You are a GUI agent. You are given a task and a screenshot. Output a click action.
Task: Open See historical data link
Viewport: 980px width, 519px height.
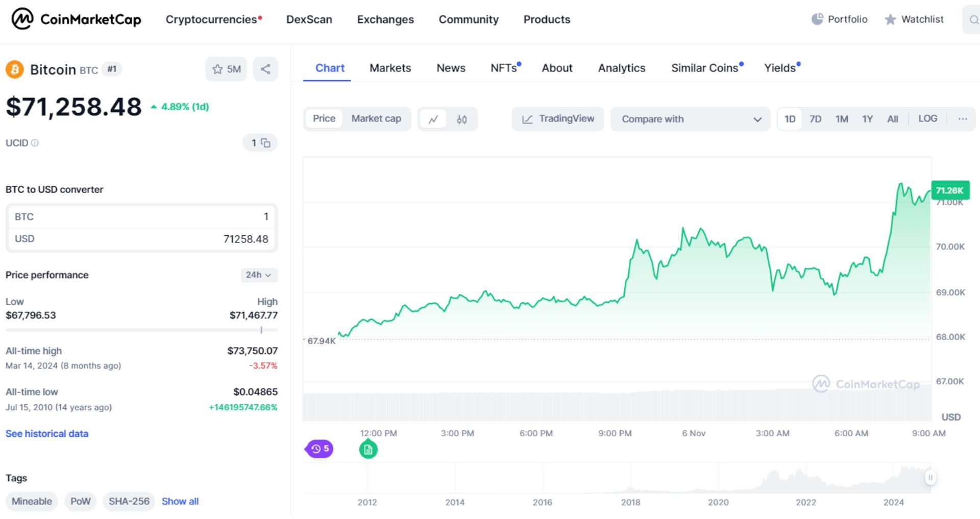tap(46, 433)
